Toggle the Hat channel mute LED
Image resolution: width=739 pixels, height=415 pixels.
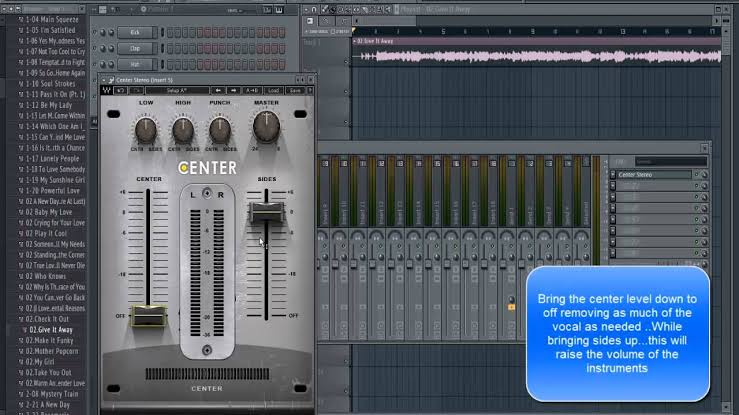[x=94, y=64]
